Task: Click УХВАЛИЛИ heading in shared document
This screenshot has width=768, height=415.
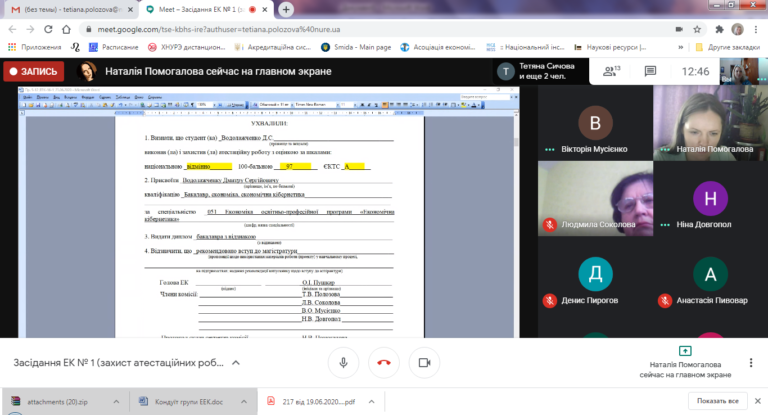Action: point(269,123)
